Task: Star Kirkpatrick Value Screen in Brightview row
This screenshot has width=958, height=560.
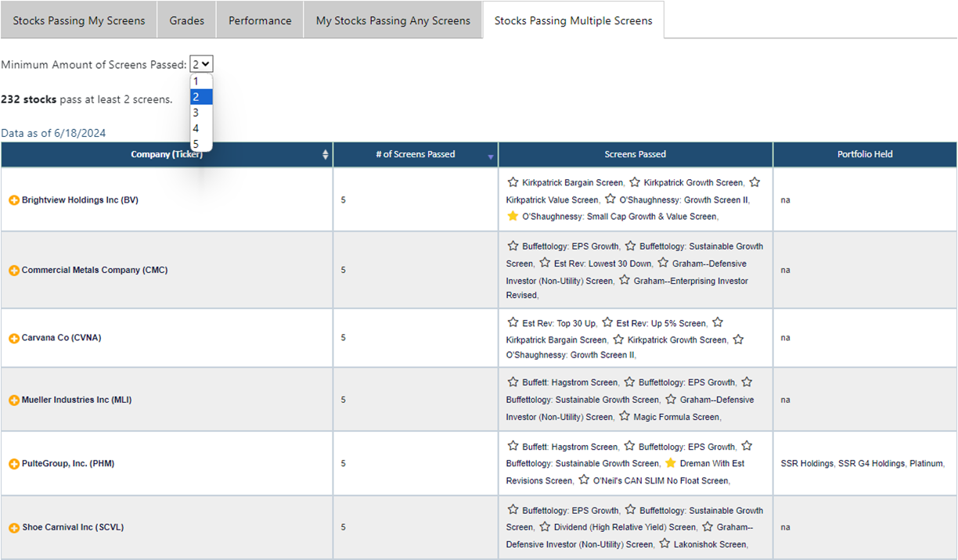Action: (x=755, y=182)
